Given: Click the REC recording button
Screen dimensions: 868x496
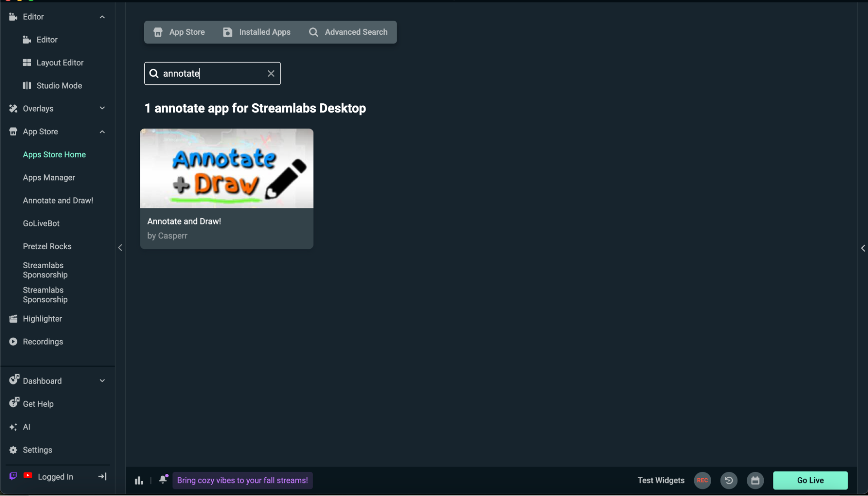Looking at the screenshot, I should [703, 480].
